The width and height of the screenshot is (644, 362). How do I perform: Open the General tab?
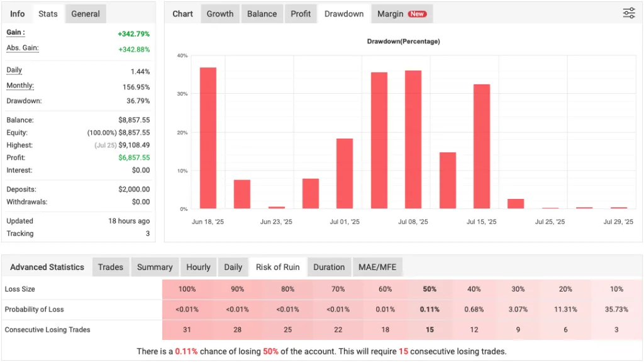pos(86,14)
